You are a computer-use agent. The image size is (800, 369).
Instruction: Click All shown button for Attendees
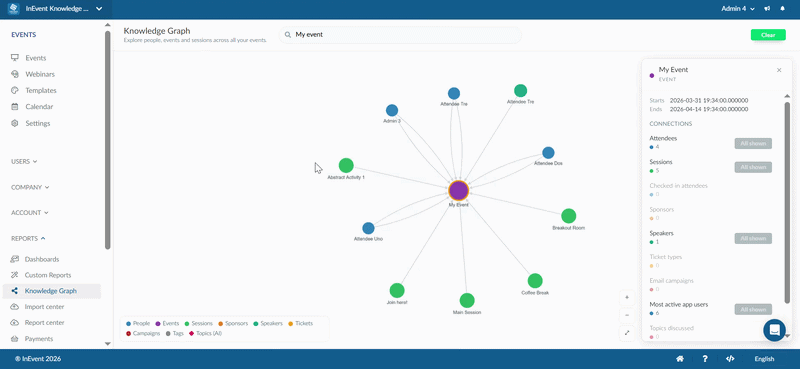pos(753,143)
